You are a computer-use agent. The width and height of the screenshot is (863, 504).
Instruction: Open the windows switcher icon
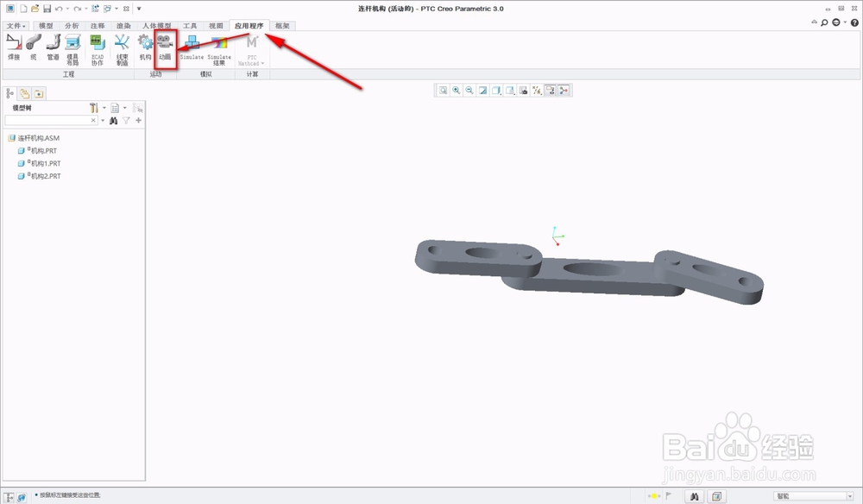click(107, 9)
